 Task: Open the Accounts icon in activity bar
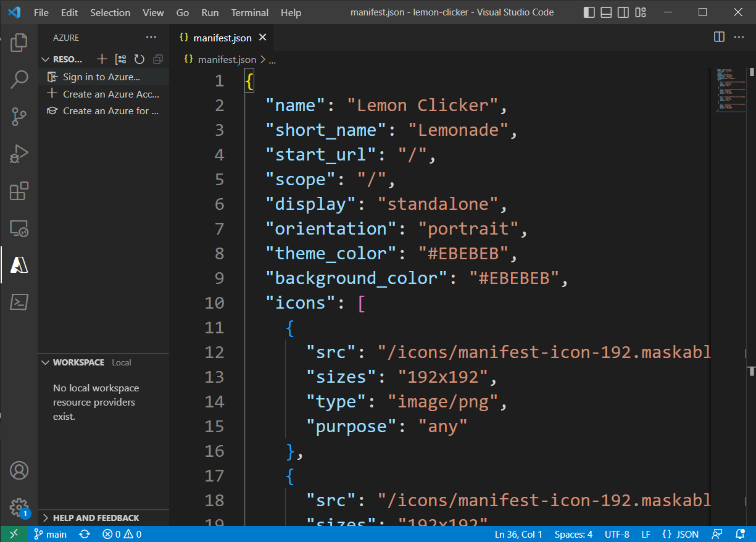tap(19, 471)
